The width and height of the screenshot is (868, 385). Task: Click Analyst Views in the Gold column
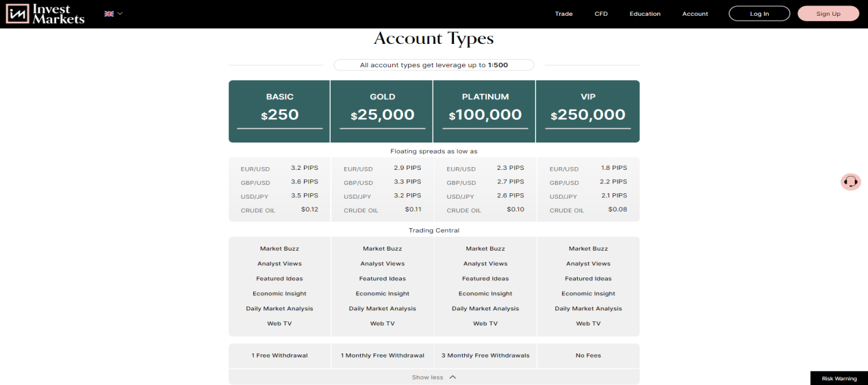pos(382,264)
